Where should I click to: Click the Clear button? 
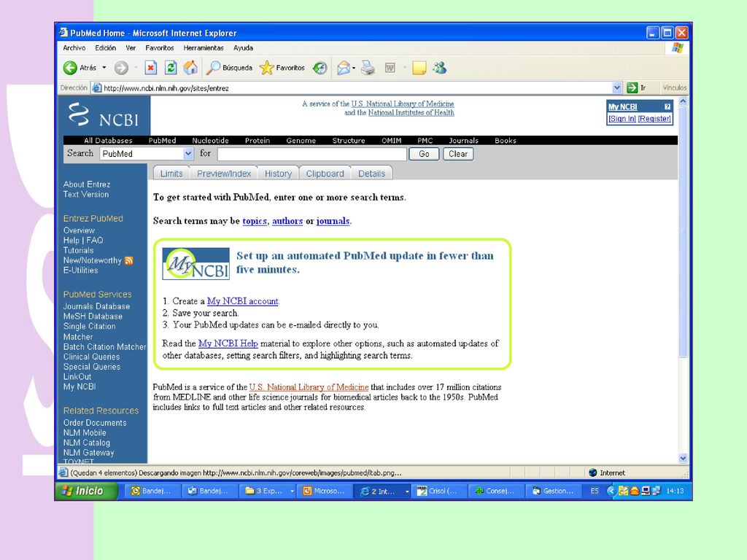[x=458, y=154]
